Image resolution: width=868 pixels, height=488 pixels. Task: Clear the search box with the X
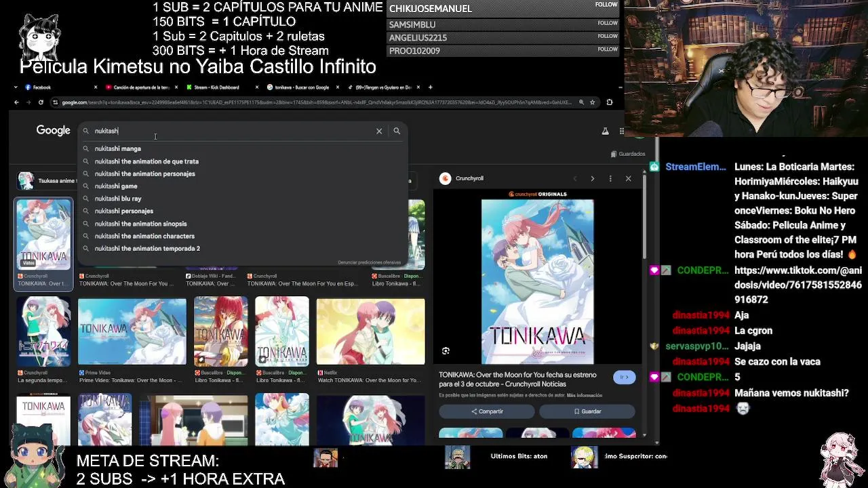pyautogui.click(x=379, y=131)
